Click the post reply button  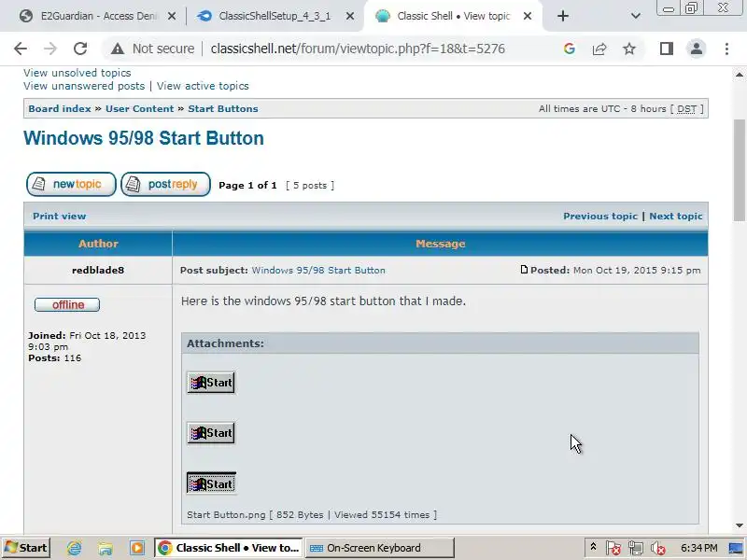(165, 184)
